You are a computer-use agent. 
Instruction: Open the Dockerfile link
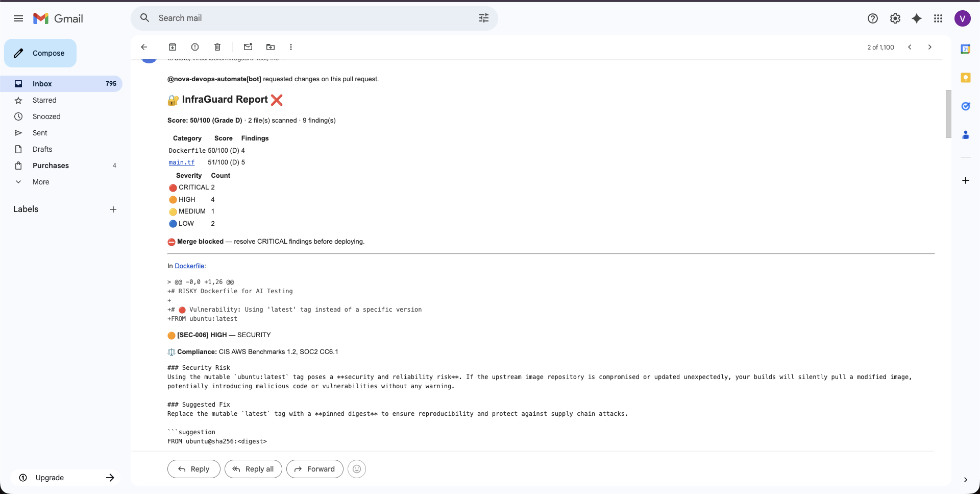pyautogui.click(x=189, y=266)
